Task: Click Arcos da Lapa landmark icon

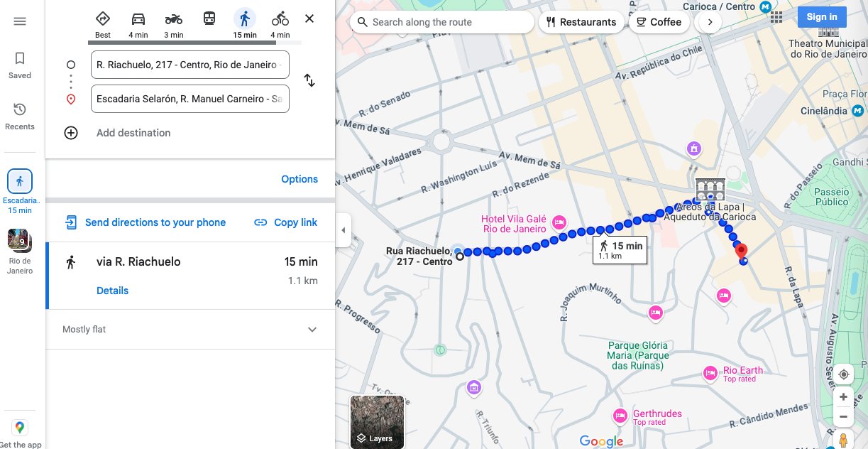Action: pos(710,189)
